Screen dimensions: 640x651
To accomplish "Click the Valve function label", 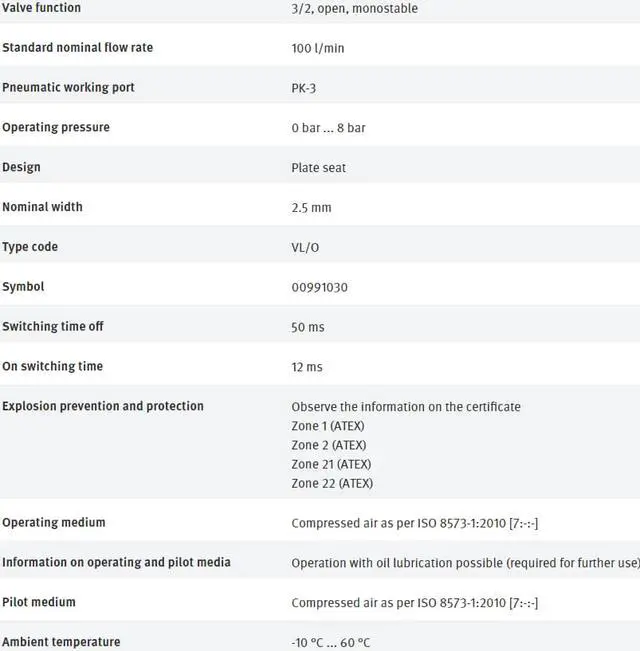I will (41, 8).
